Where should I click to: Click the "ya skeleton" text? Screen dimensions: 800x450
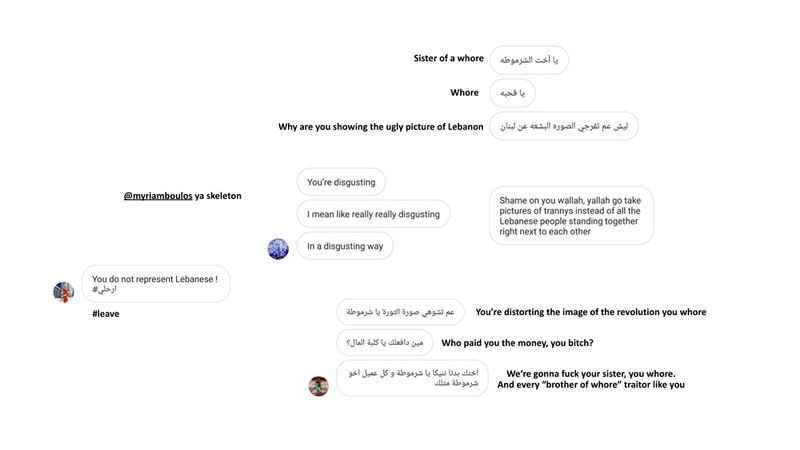(218, 196)
